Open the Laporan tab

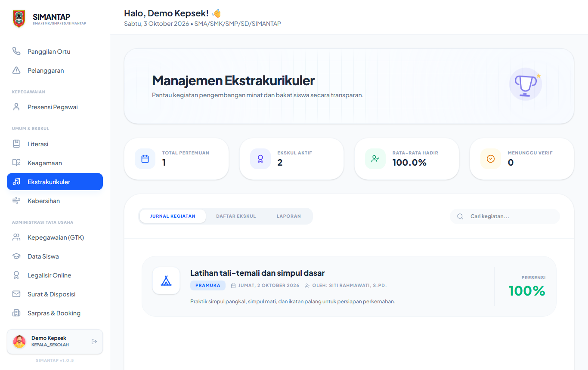coord(289,216)
